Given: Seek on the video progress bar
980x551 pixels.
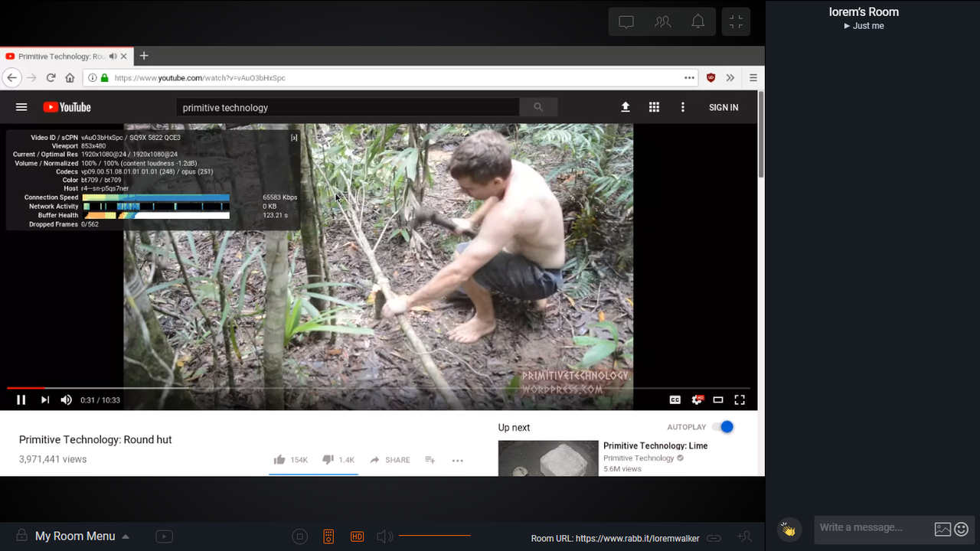Looking at the screenshot, I should 379,388.
